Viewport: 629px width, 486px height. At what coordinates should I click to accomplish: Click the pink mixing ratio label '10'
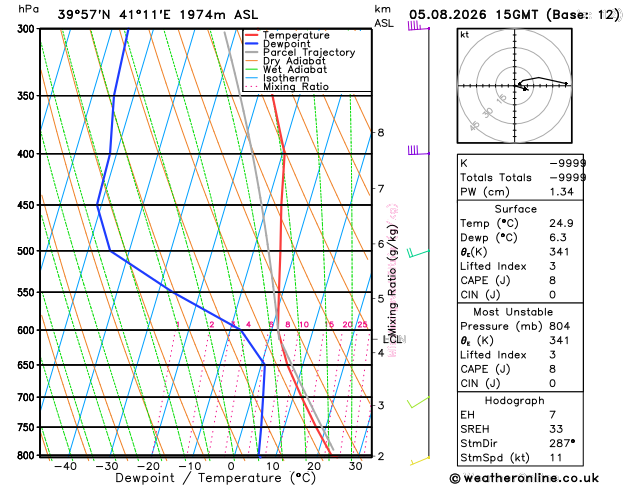tap(304, 324)
